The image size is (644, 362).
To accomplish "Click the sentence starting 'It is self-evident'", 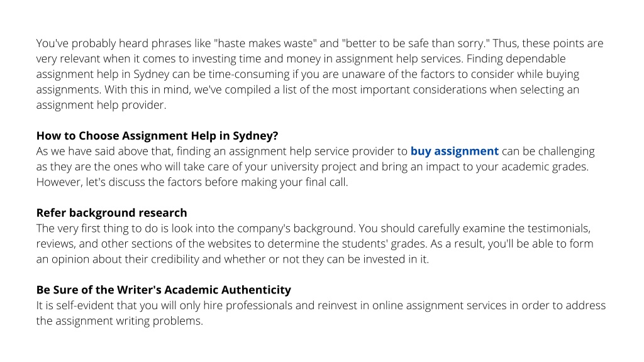I will pos(321,313).
